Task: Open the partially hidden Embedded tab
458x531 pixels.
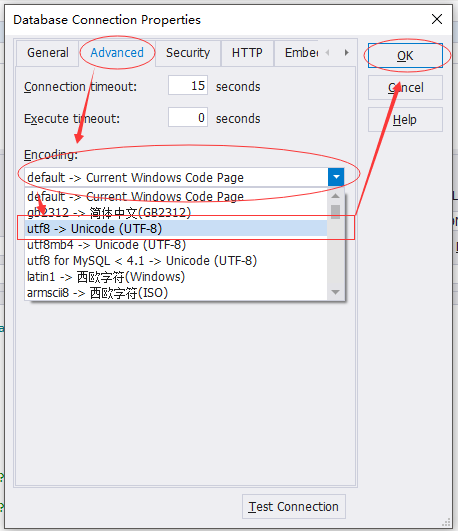Action: pyautogui.click(x=297, y=53)
